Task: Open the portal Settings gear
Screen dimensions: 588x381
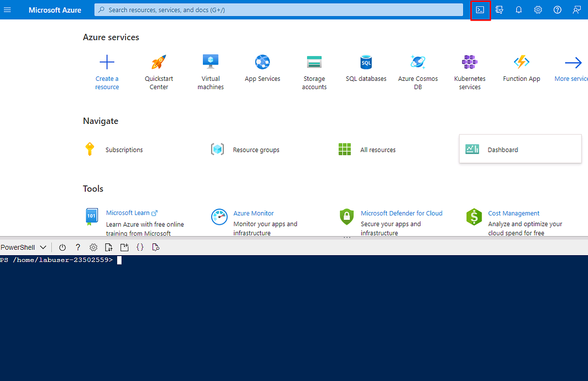Action: point(538,9)
